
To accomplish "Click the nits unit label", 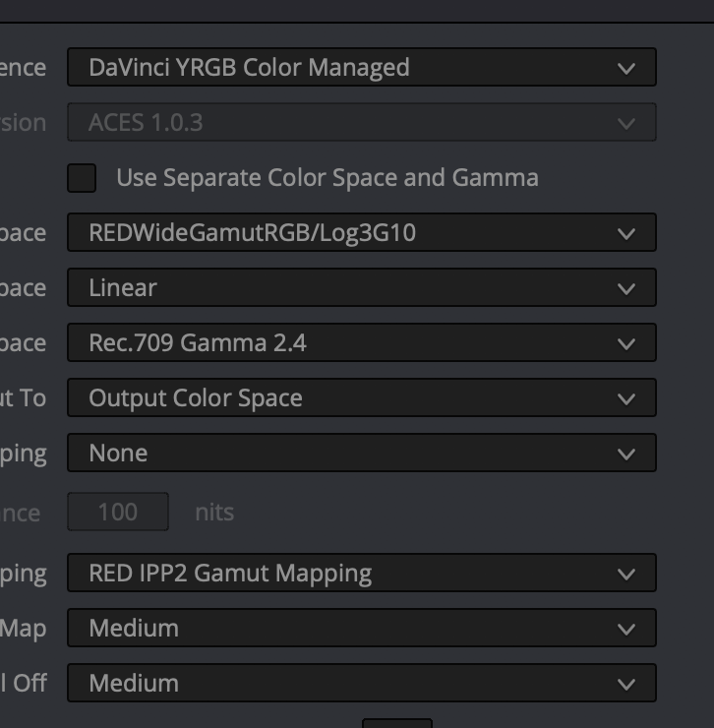I will tap(214, 513).
